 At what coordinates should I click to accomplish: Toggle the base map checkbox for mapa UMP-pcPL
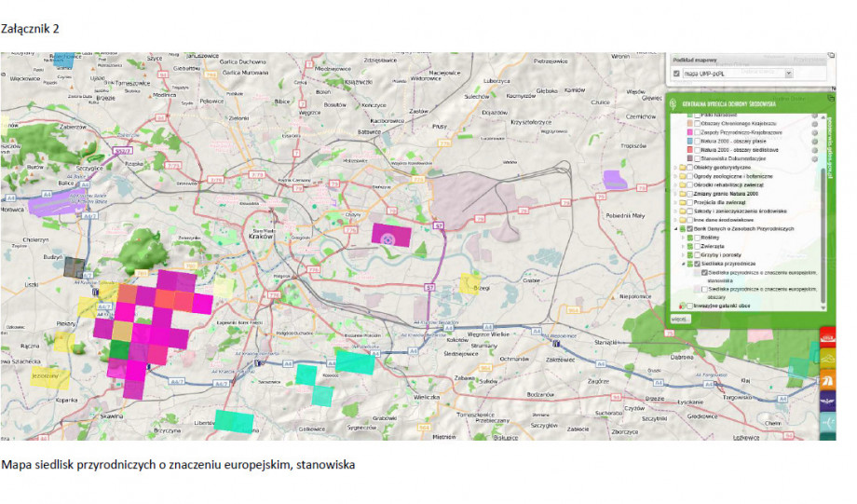[676, 73]
